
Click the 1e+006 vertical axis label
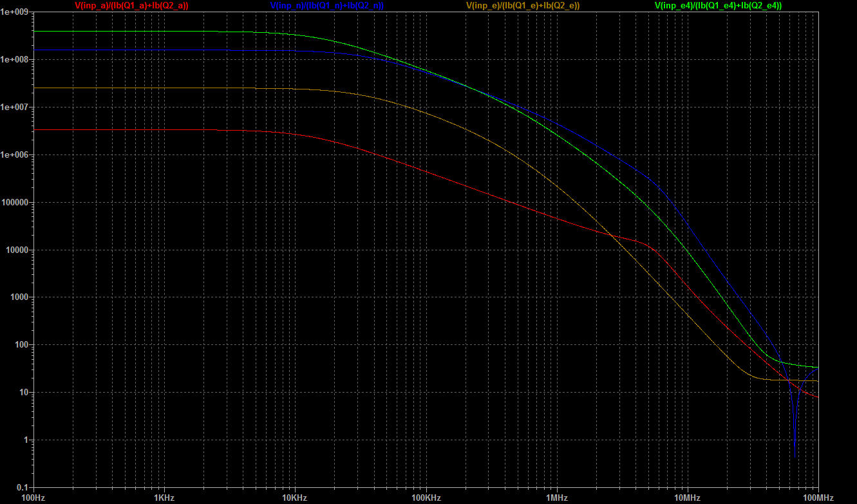tap(15, 155)
